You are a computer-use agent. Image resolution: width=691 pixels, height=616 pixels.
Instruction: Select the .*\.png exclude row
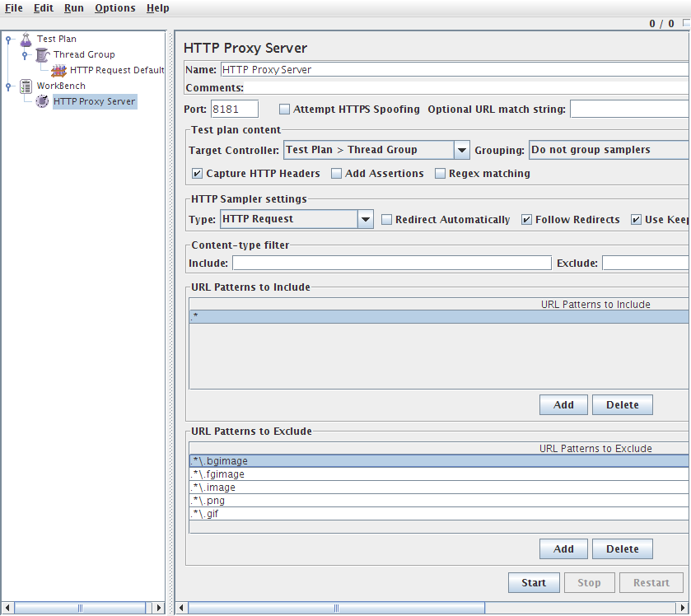439,501
